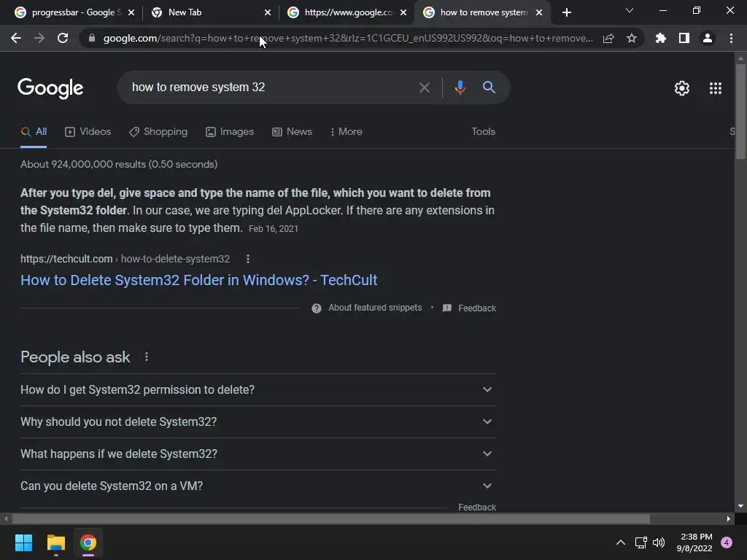Show Shopping results
This screenshot has height=560, width=747.
coord(158,132)
